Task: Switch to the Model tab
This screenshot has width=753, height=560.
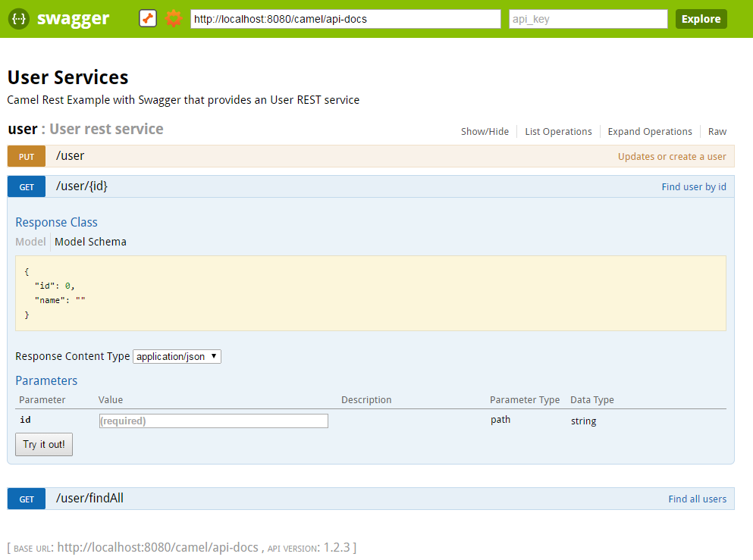Action: (30, 242)
